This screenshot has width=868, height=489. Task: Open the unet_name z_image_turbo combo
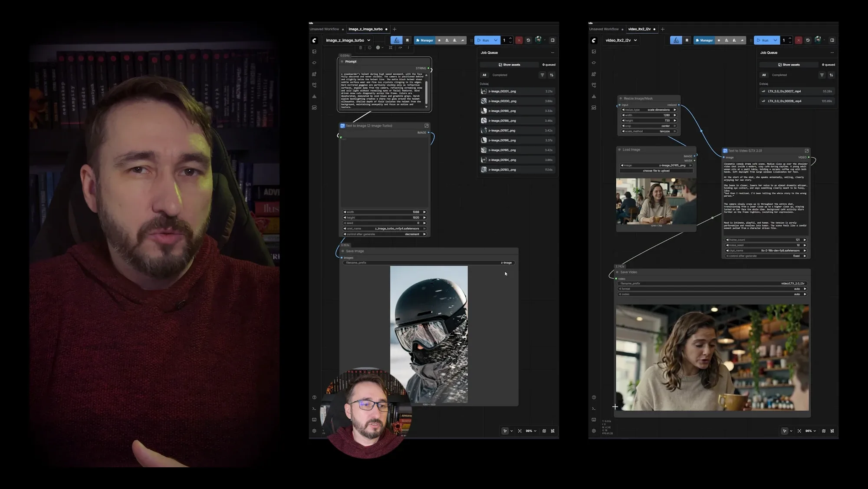pyautogui.click(x=385, y=228)
